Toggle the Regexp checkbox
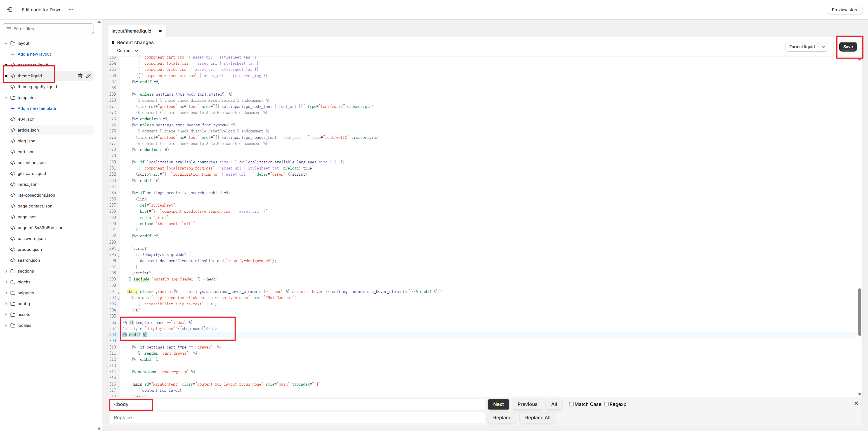 tap(606, 404)
